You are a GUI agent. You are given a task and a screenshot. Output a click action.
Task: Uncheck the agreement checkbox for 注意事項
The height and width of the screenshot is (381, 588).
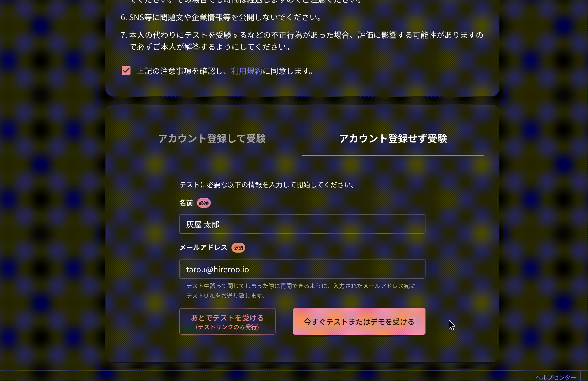(126, 70)
